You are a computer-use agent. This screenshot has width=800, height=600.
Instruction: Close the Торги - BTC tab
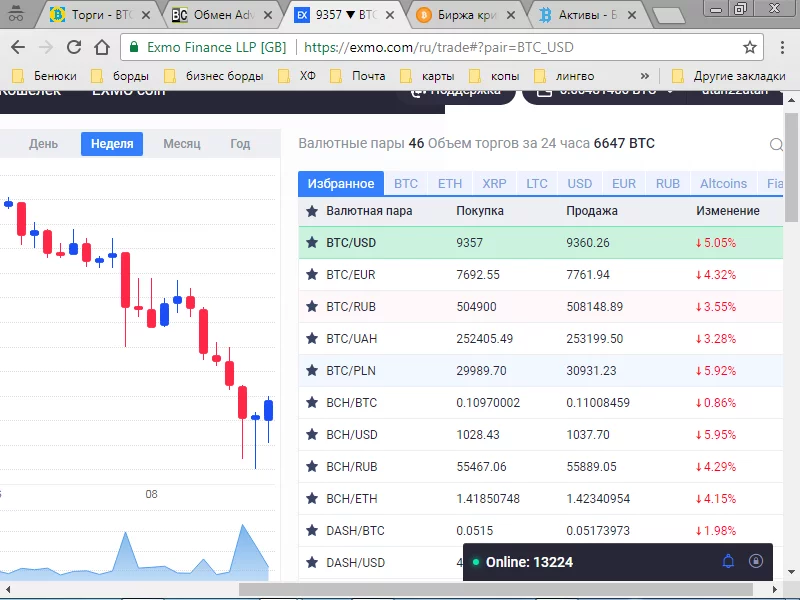(146, 15)
